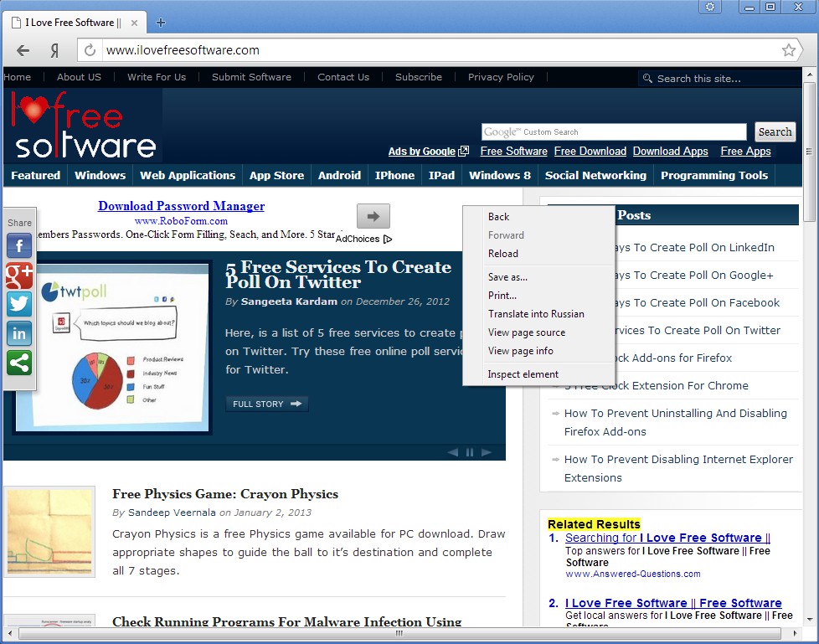
Task: Click the Search this site field
Action: click(719, 79)
